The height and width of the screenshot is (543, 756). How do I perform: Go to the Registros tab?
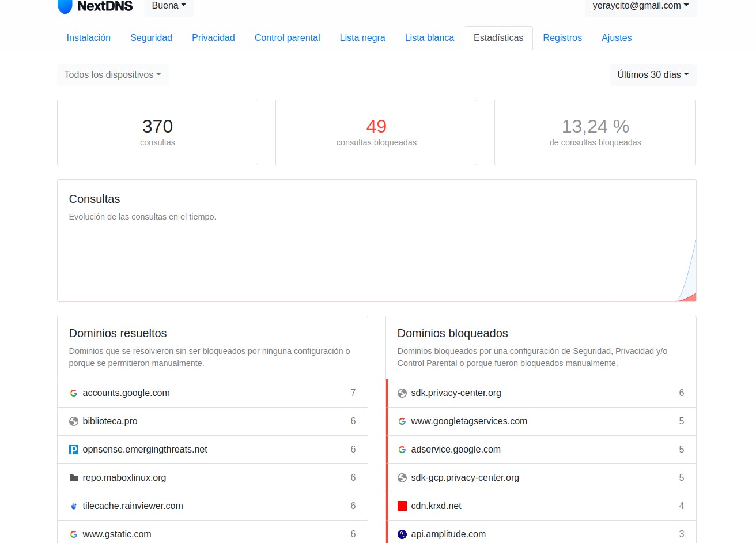tap(562, 38)
